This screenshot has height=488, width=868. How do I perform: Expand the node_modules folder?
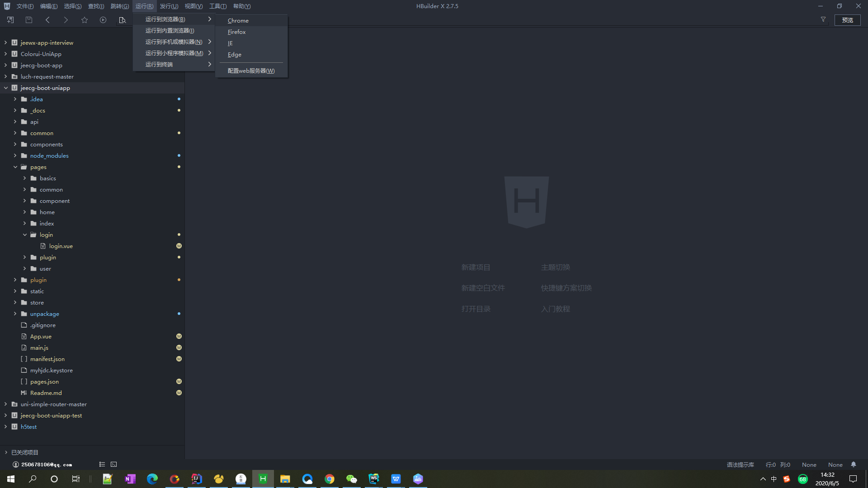point(15,155)
